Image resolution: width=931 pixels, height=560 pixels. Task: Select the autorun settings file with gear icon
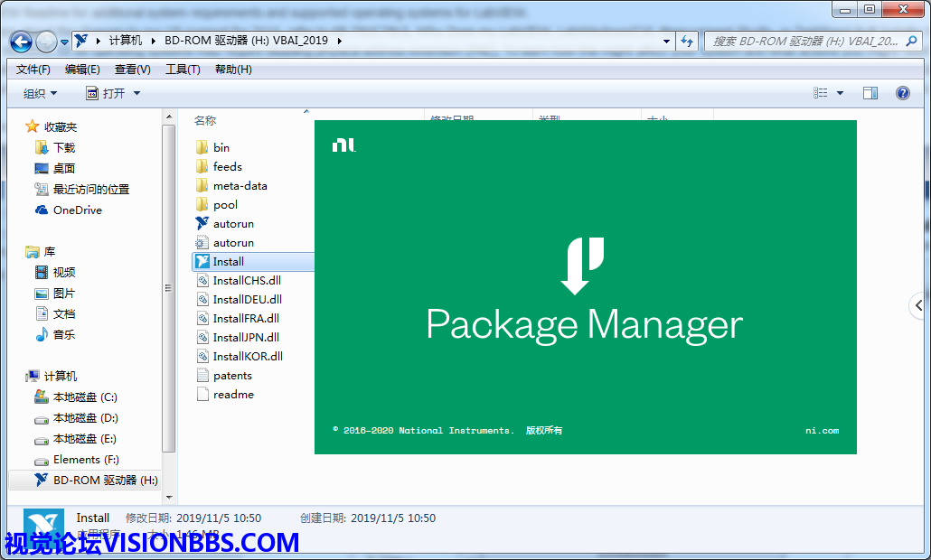tap(202, 242)
